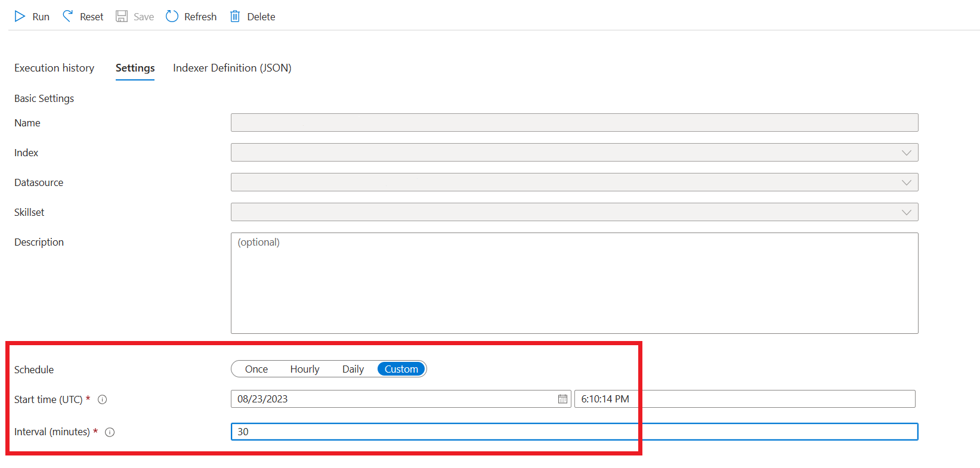Show info tooltip for Start time (UTC)

click(103, 399)
